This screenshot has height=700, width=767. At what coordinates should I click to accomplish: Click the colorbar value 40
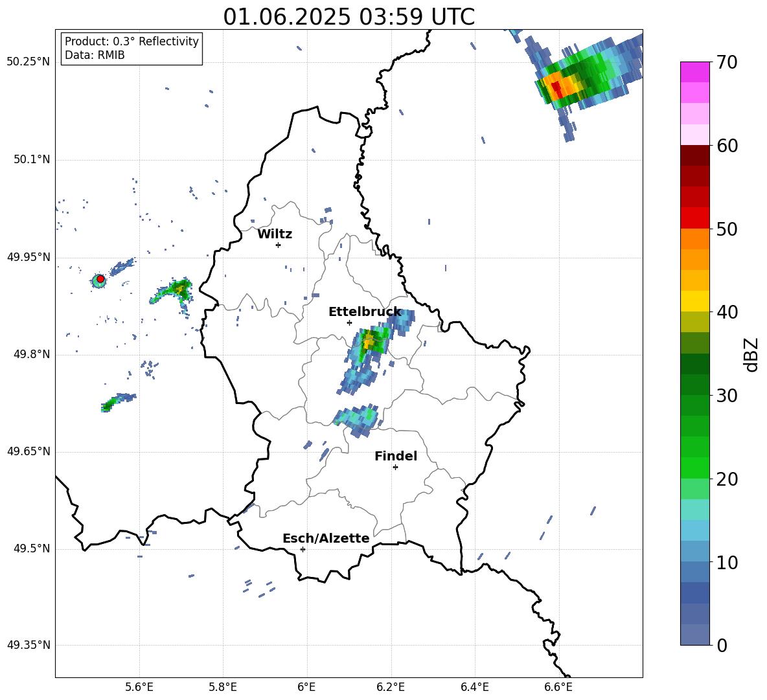pos(727,312)
